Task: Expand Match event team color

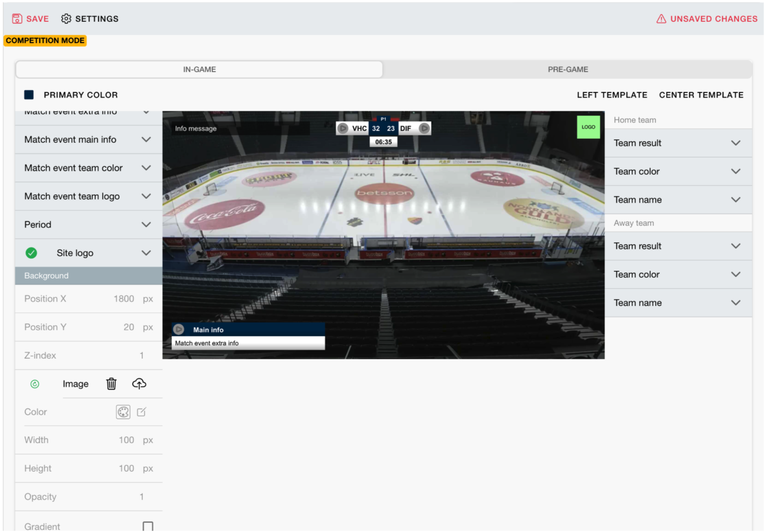Action: coord(89,168)
